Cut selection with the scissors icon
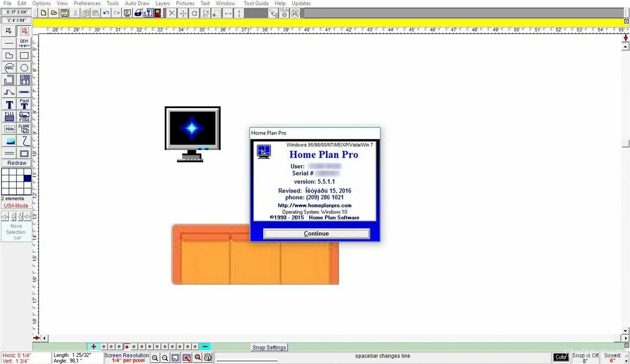This screenshot has width=630, height=364. pyautogui.click(x=75, y=13)
